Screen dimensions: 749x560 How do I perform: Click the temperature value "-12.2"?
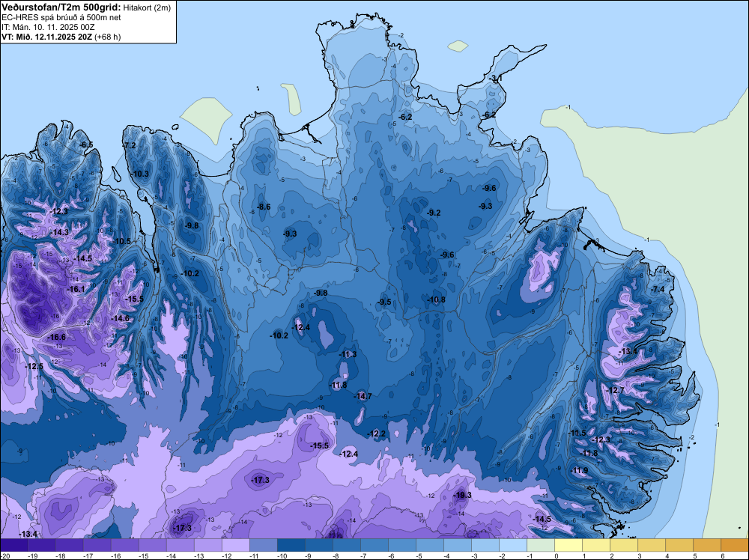377,433
